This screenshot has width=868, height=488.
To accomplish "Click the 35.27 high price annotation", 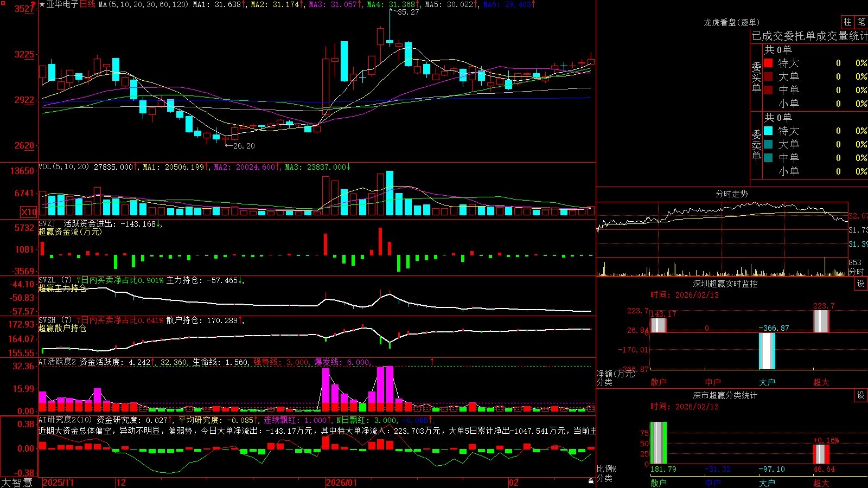I will (x=408, y=12).
